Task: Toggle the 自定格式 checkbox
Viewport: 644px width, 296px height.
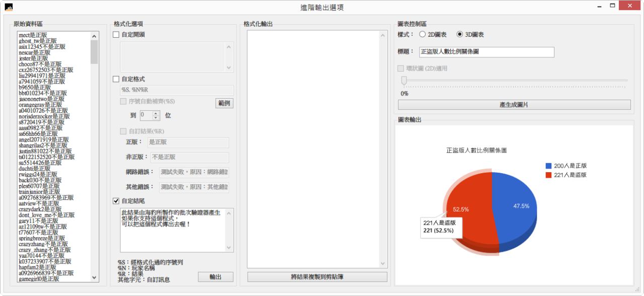Action: click(x=116, y=79)
